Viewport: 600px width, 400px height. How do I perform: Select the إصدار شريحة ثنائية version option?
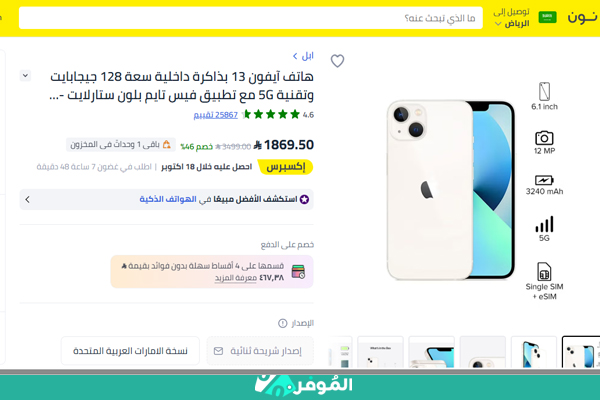[x=260, y=351]
